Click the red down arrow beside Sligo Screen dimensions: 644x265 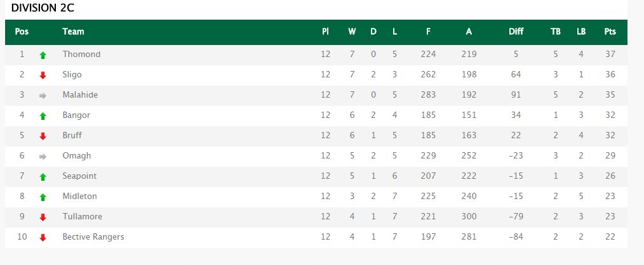point(43,75)
